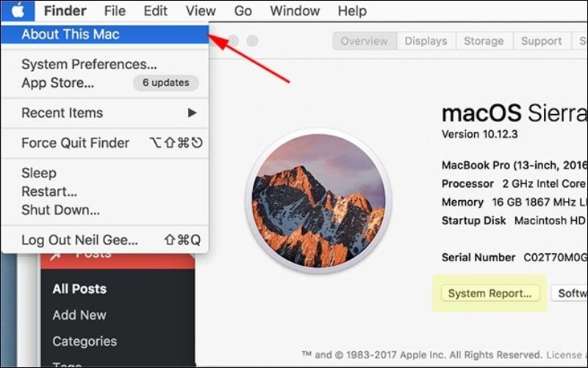
Task: Open the Finder menu in menu bar
Action: [65, 10]
